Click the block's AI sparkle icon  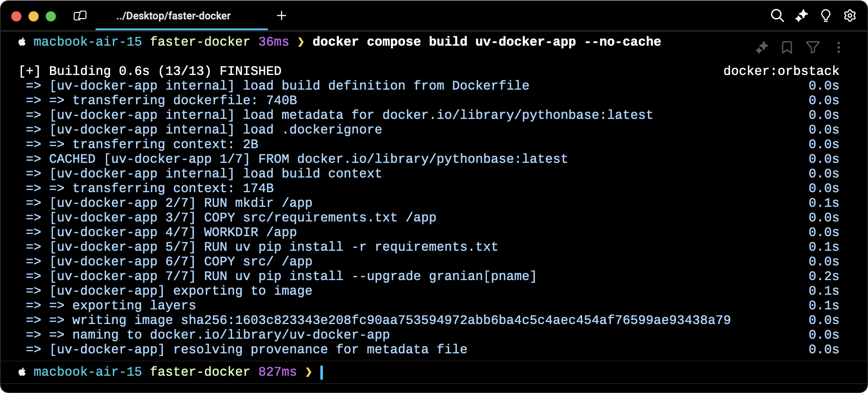tap(762, 47)
